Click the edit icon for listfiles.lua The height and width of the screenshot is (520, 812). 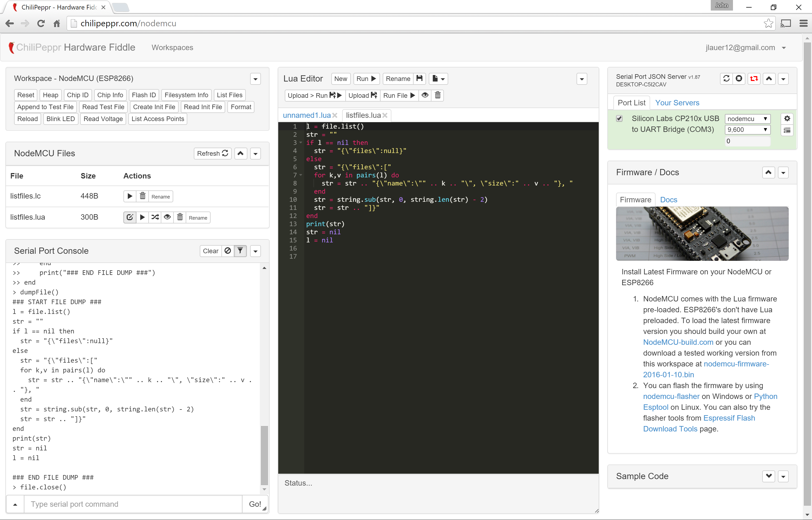point(130,217)
